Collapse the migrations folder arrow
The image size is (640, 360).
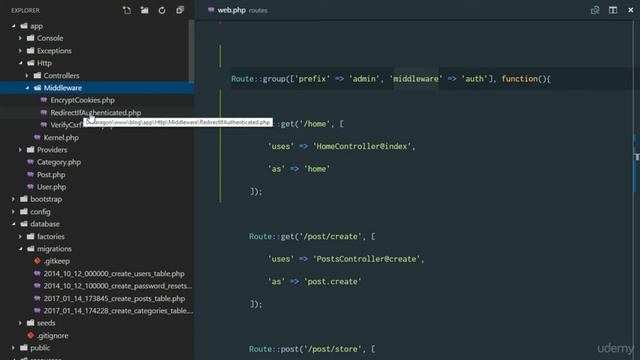[20, 249]
